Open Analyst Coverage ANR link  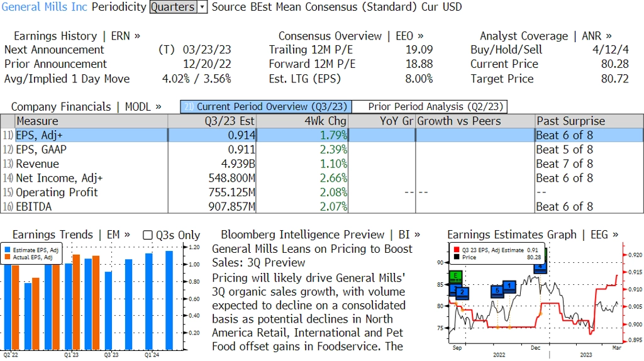(x=546, y=36)
